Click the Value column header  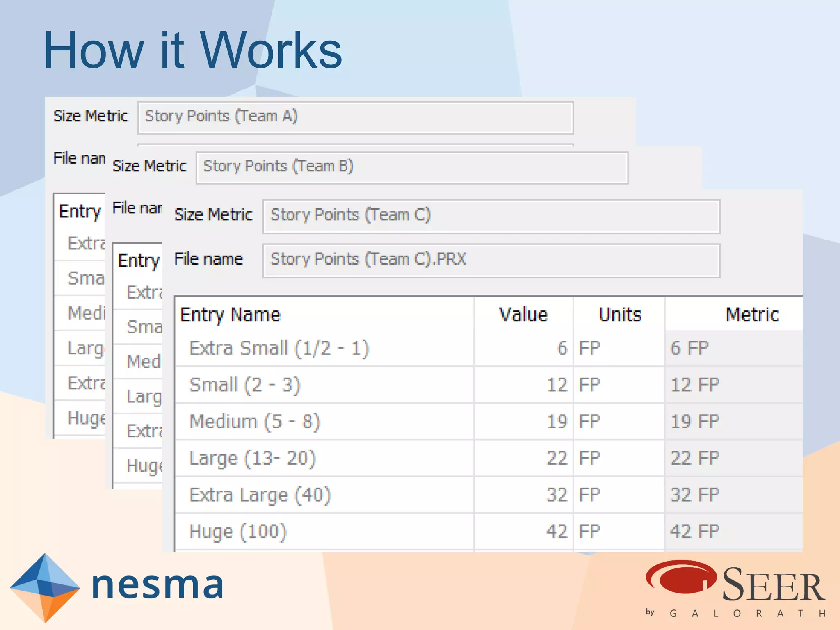(523, 315)
